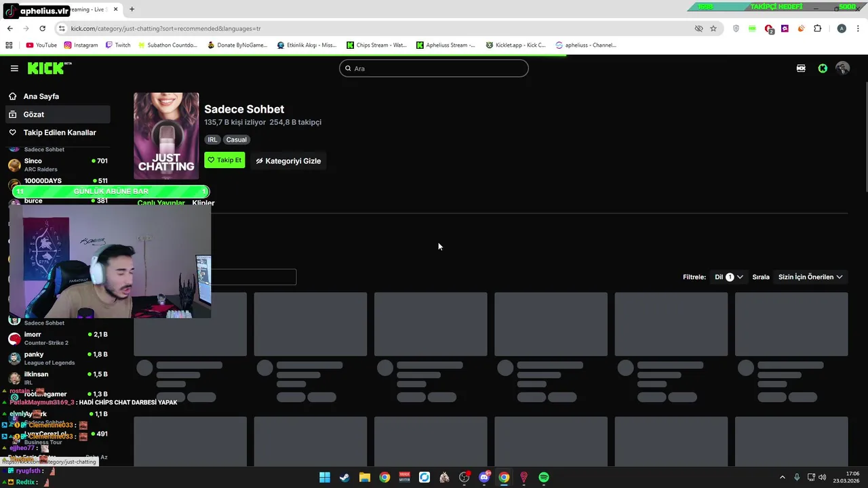868x488 pixels.
Task: Open the Just Chatting category thumbnail
Action: coord(166,136)
